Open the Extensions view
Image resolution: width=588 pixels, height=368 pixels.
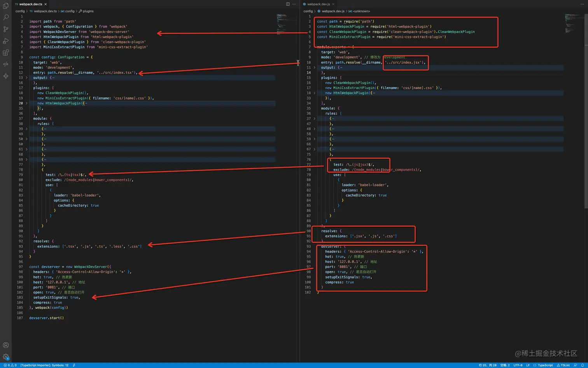pos(6,53)
